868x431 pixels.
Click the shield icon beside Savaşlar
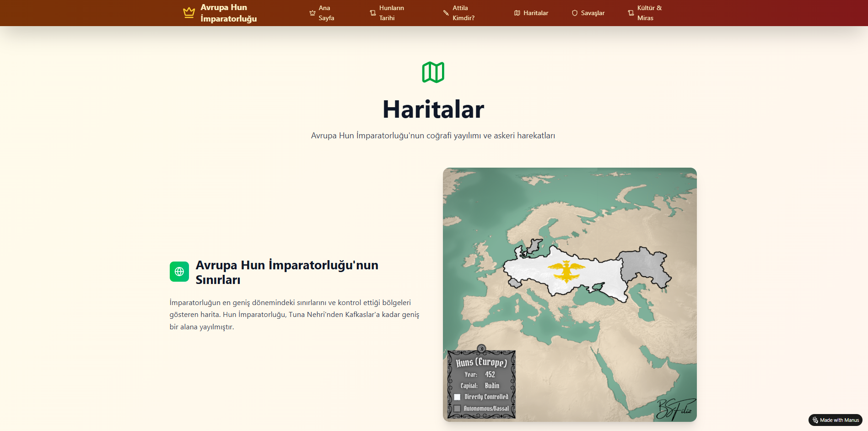(575, 13)
